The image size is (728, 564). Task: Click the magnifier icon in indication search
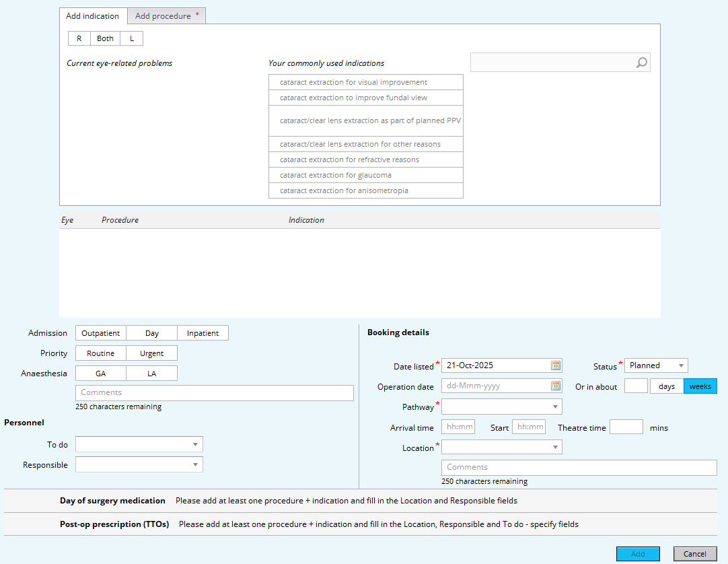coord(642,63)
